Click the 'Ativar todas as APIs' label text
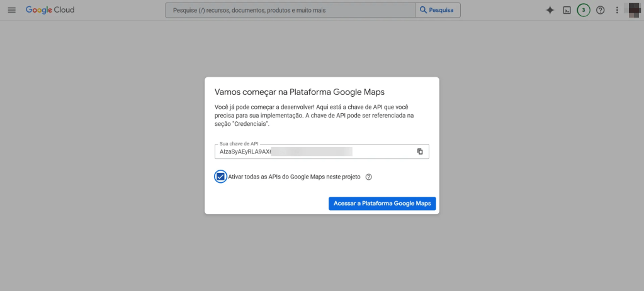This screenshot has width=644, height=291. click(294, 177)
